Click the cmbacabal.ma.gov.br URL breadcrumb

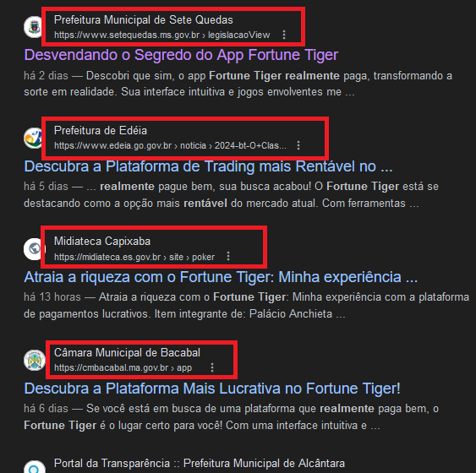click(123, 367)
